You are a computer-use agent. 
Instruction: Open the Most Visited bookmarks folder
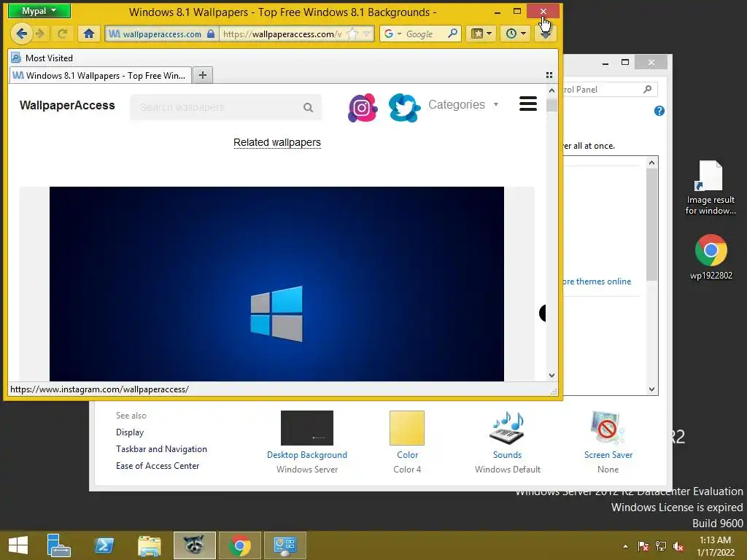42,58
